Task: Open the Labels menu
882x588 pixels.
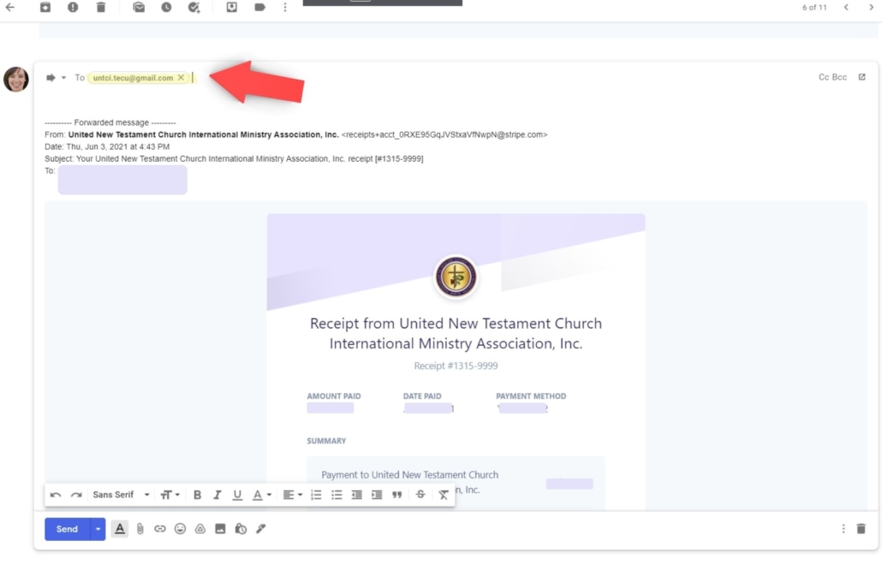Action: (x=259, y=8)
